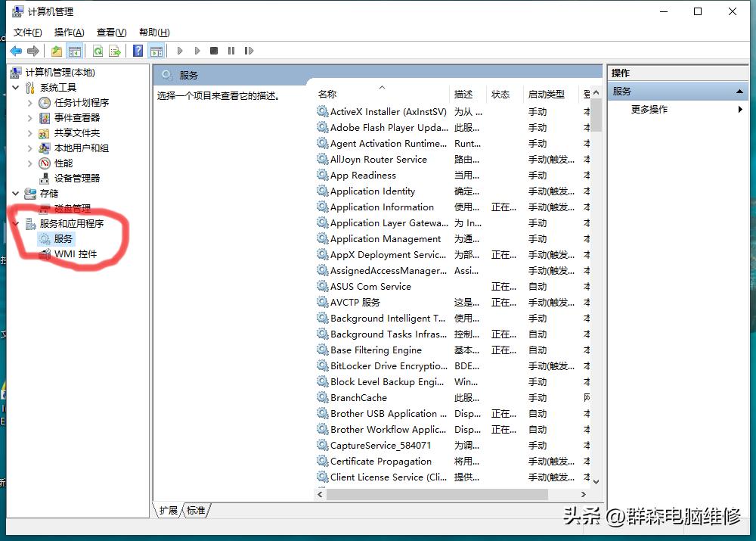756x541 pixels.
Task: Switch to the 标准 tab at the bottom
Action: coord(196,511)
